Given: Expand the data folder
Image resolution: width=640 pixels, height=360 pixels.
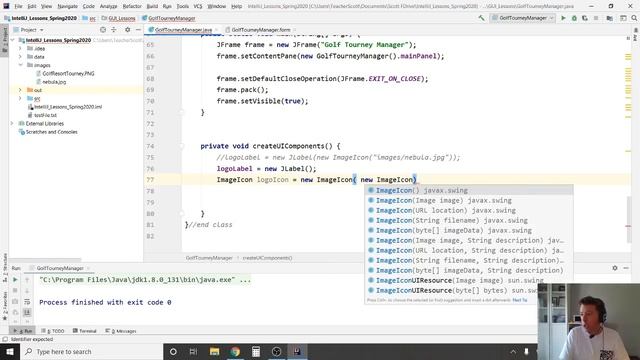Looking at the screenshot, I should coord(20,57).
